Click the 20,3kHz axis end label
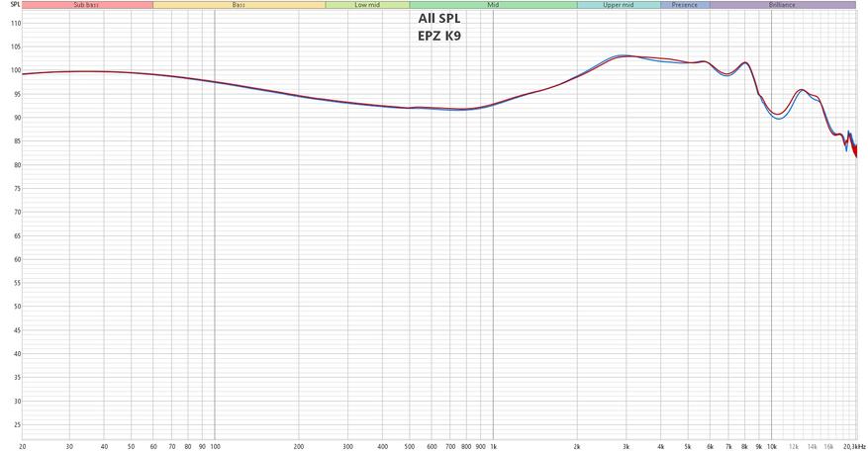The width and height of the screenshot is (868, 453). [x=855, y=446]
